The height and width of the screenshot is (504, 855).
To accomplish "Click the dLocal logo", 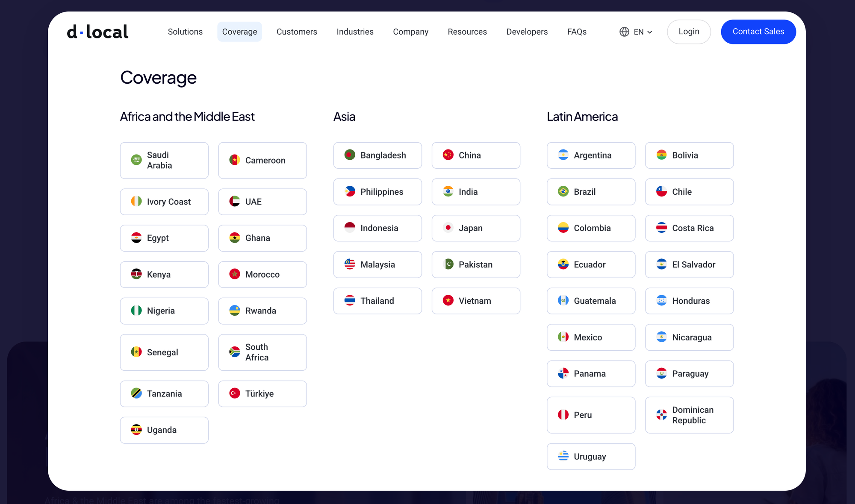I will click(97, 32).
